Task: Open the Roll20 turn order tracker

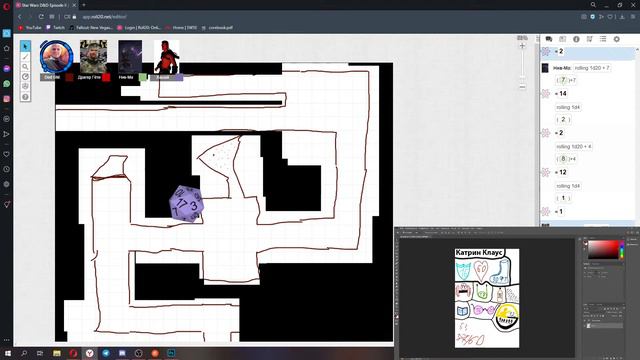Action: [25, 76]
